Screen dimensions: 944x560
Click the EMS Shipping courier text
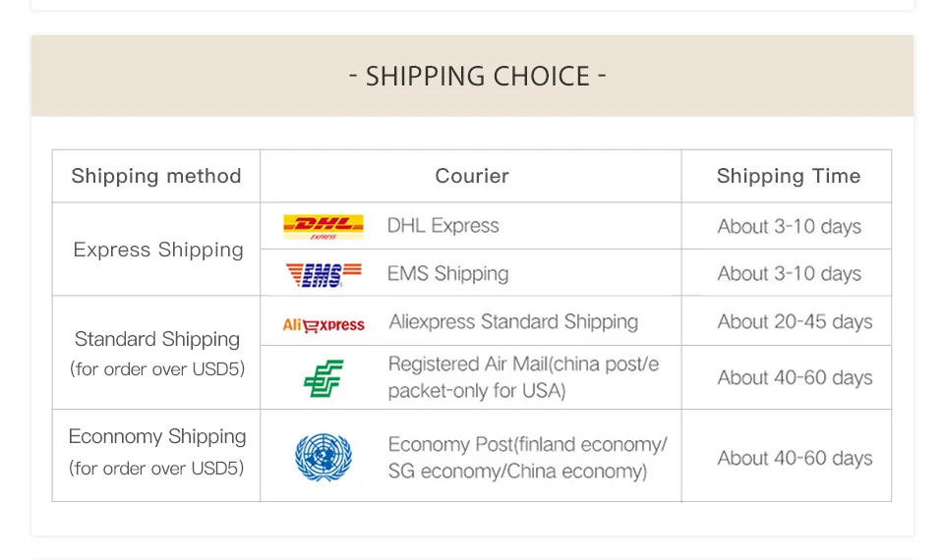(x=448, y=274)
